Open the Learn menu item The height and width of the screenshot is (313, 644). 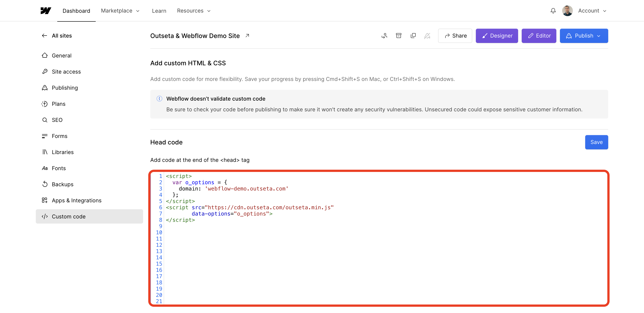[x=159, y=11]
